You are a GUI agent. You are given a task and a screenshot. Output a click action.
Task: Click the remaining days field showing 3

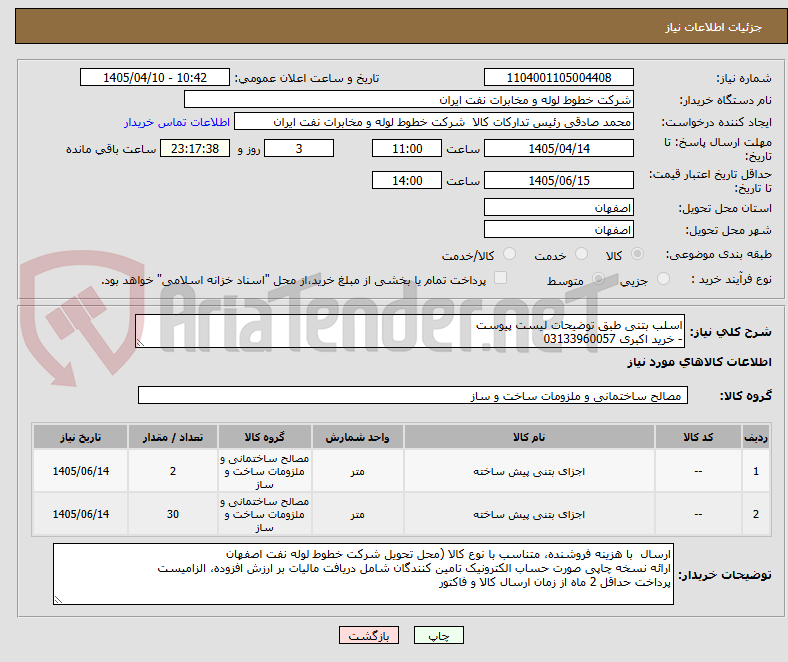(x=299, y=148)
